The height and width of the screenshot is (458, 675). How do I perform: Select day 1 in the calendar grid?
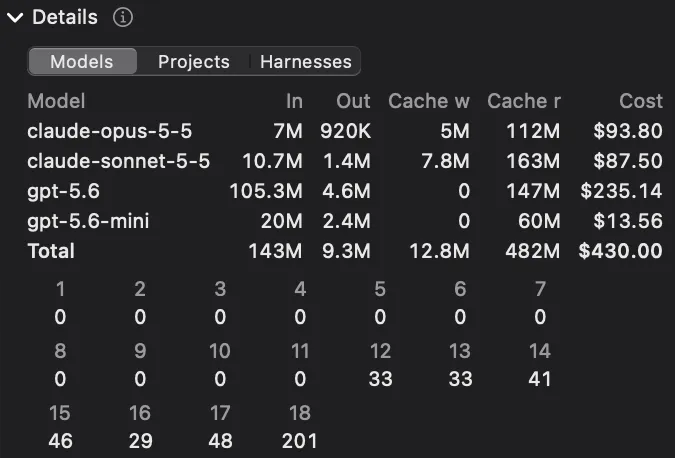[60, 289]
